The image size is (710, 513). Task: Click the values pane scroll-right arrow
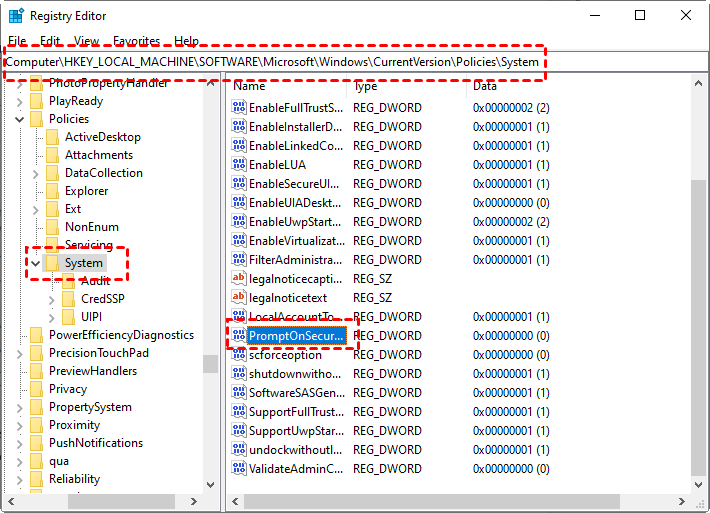pos(681,501)
